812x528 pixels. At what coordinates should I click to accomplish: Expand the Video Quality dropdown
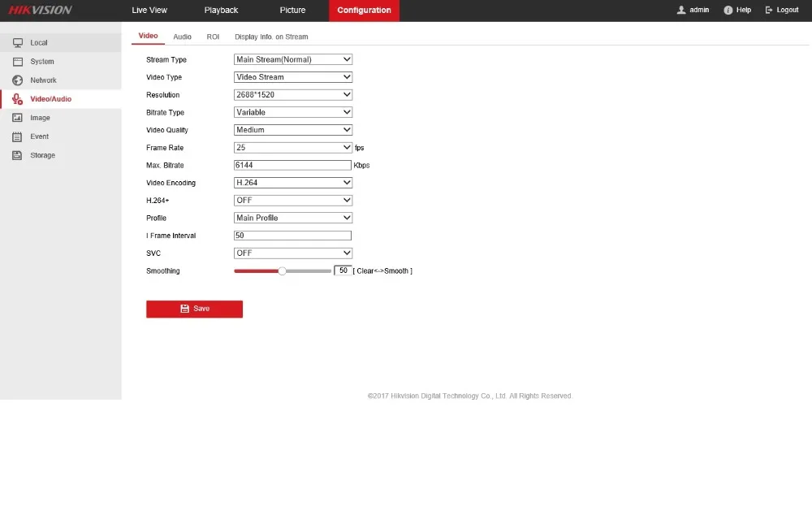(x=293, y=130)
